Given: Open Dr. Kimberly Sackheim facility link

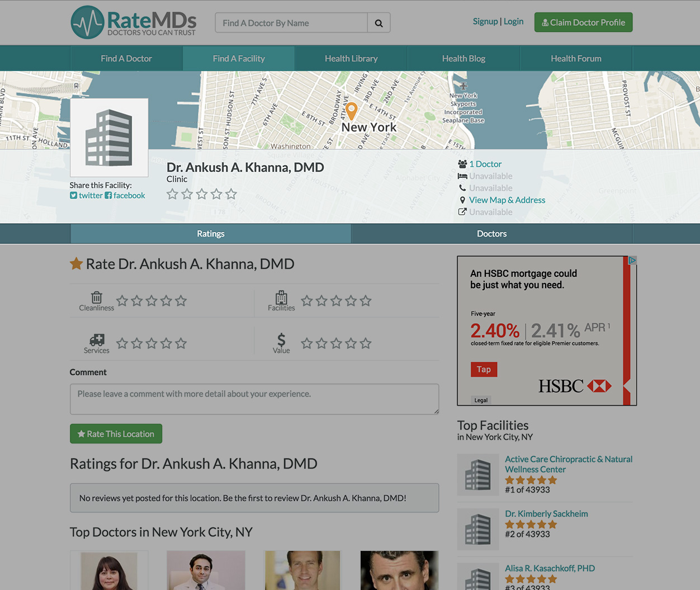Looking at the screenshot, I should coord(546,514).
